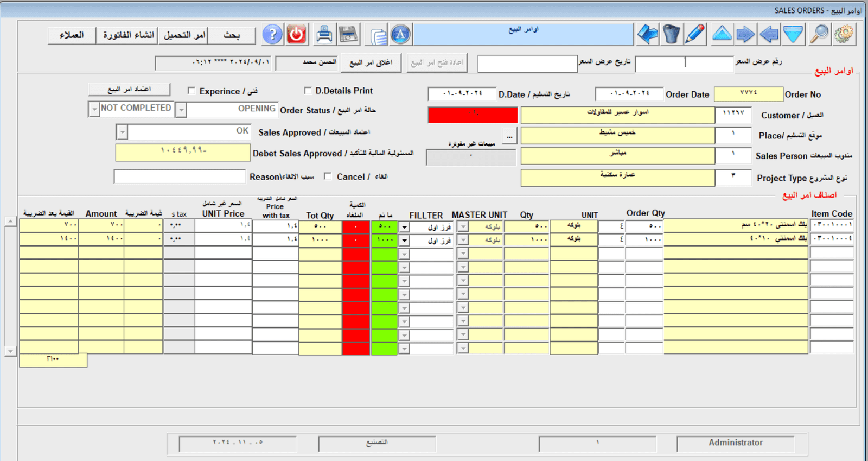
Task: Tick the D.Details Print checkbox
Action: click(308, 91)
